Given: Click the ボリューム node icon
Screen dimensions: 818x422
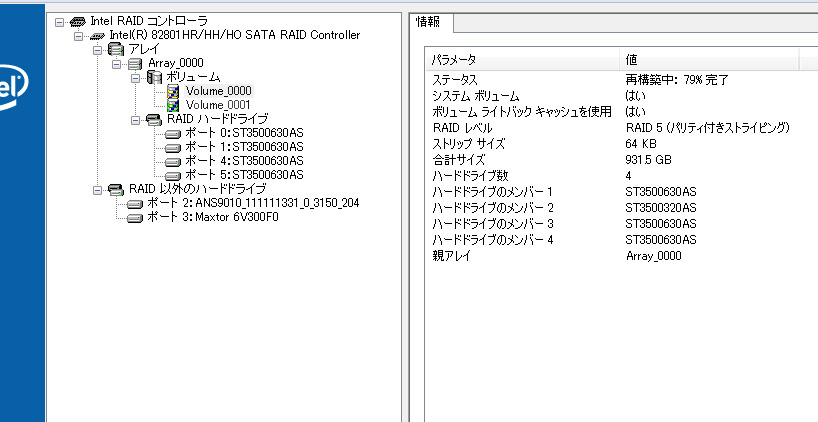Looking at the screenshot, I should (x=154, y=78).
